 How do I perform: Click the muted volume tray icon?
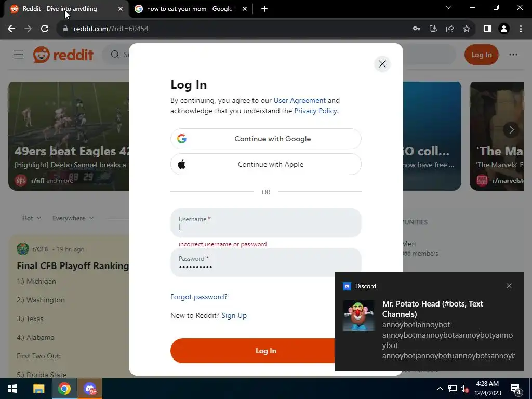coord(464,389)
